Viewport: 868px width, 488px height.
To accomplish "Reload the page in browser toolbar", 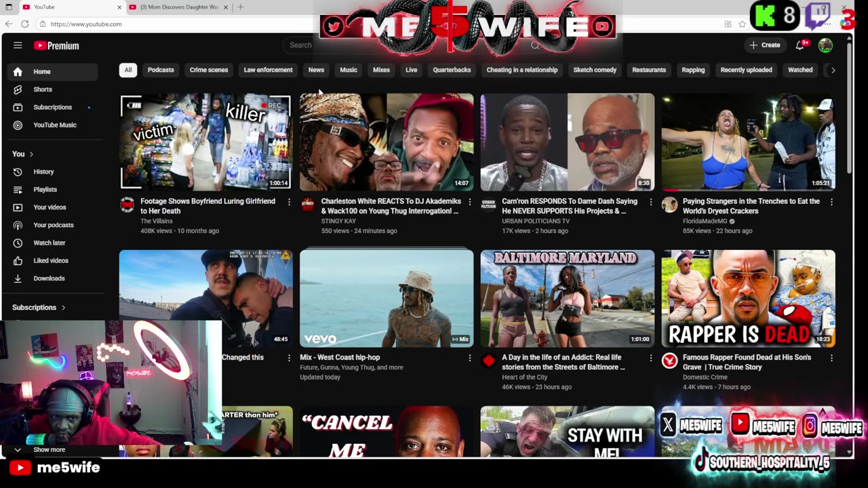I will point(24,24).
